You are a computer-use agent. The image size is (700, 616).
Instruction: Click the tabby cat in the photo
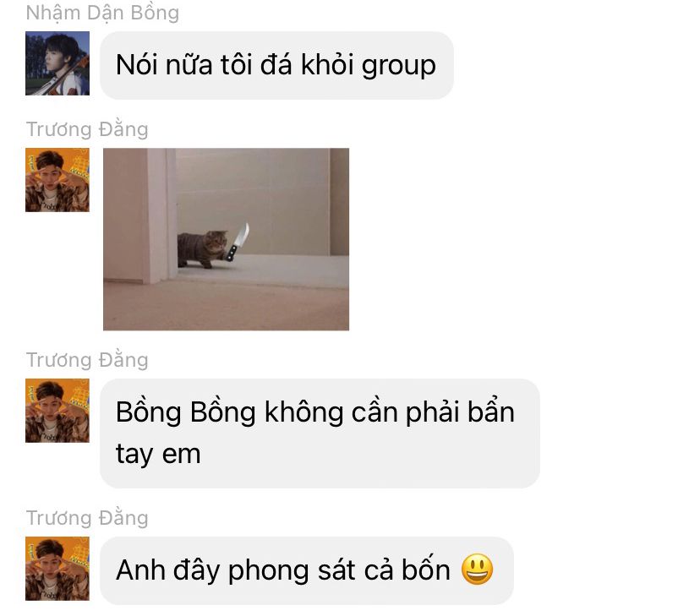pyautogui.click(x=202, y=249)
